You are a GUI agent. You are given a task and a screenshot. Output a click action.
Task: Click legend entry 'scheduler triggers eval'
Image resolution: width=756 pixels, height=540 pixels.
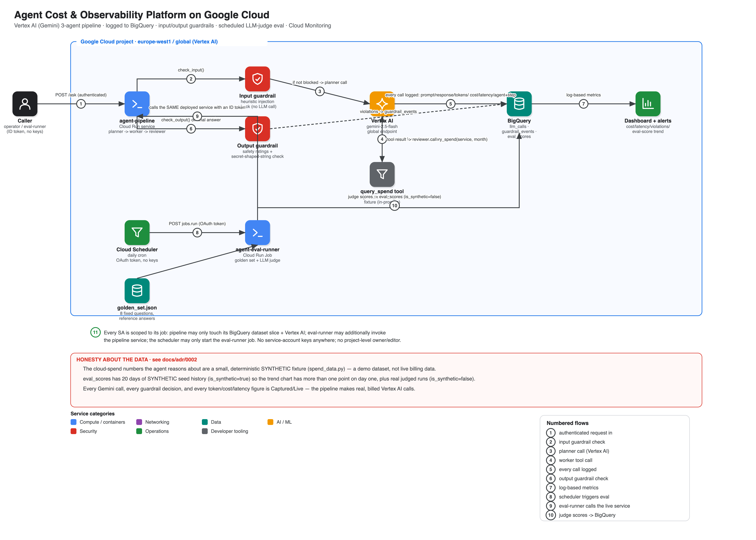pos(584,497)
